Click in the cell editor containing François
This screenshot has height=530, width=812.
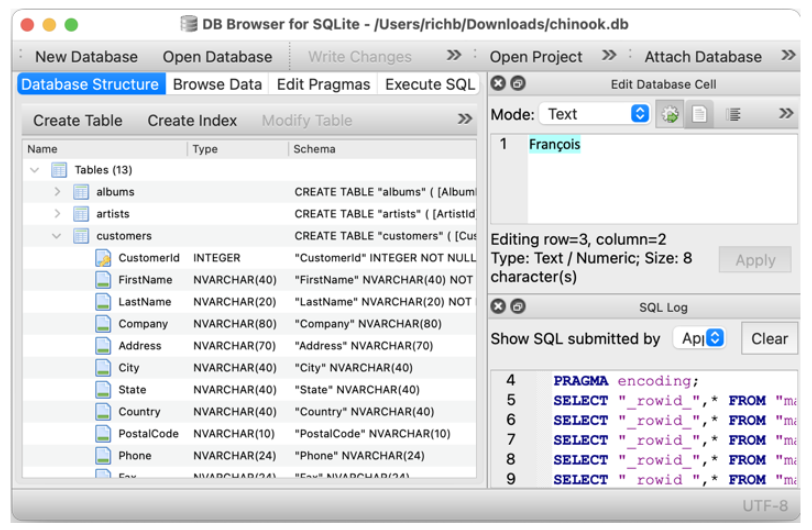662,179
